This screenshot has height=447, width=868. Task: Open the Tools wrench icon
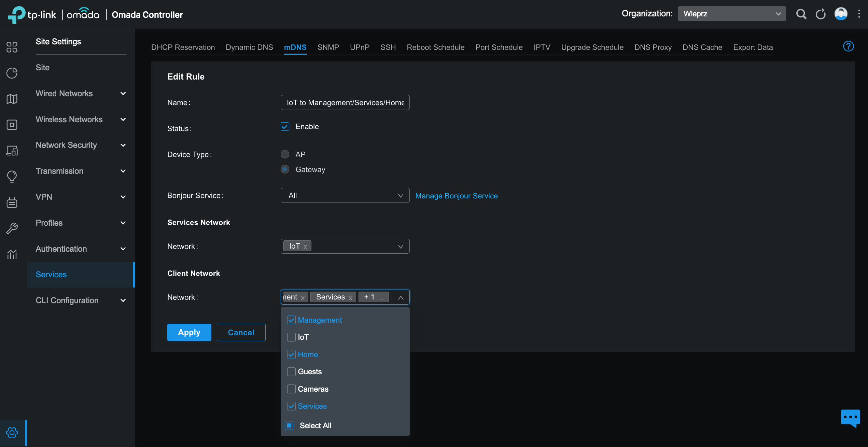click(x=12, y=228)
